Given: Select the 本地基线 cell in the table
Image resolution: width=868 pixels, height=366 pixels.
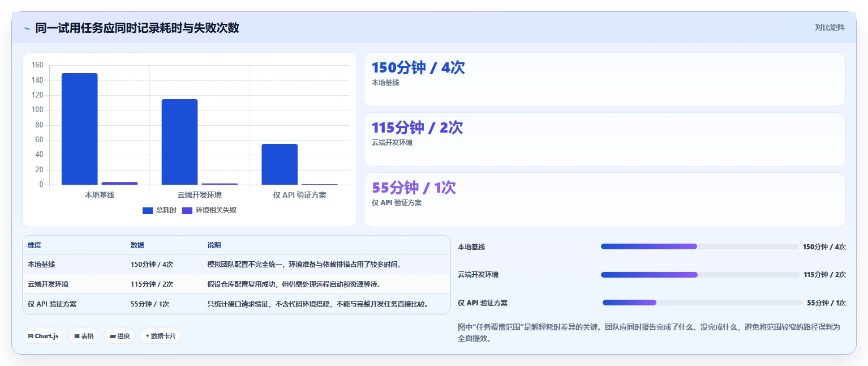Looking at the screenshot, I should pyautogui.click(x=41, y=265).
